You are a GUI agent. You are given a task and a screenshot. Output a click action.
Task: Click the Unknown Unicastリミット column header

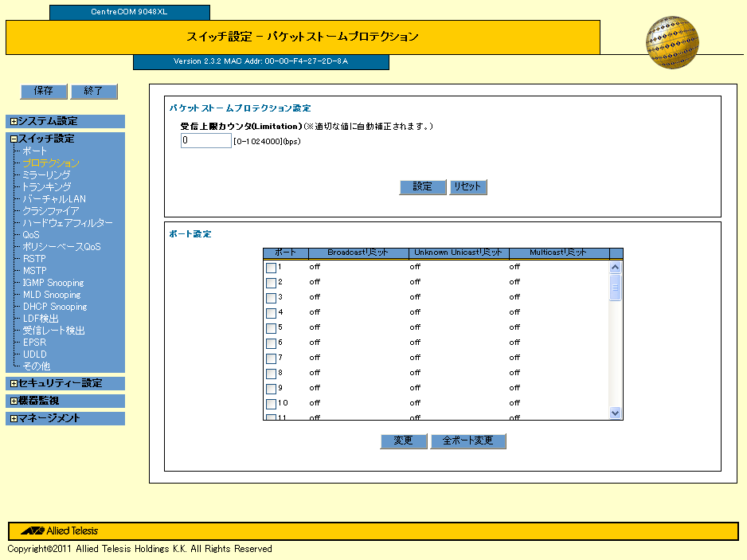point(458,253)
